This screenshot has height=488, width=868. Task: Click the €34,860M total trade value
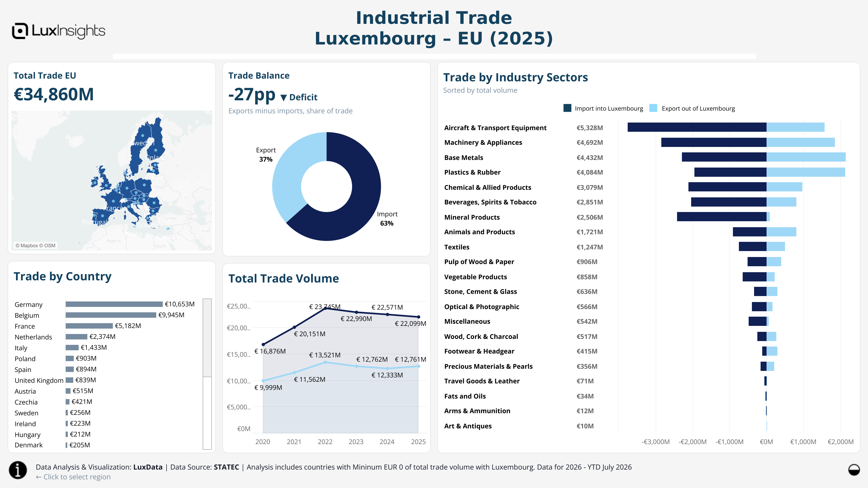pyautogui.click(x=54, y=94)
